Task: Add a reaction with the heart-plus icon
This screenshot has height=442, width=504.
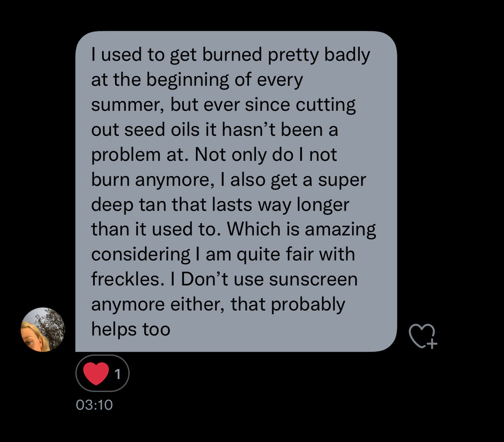Action: pos(423,336)
